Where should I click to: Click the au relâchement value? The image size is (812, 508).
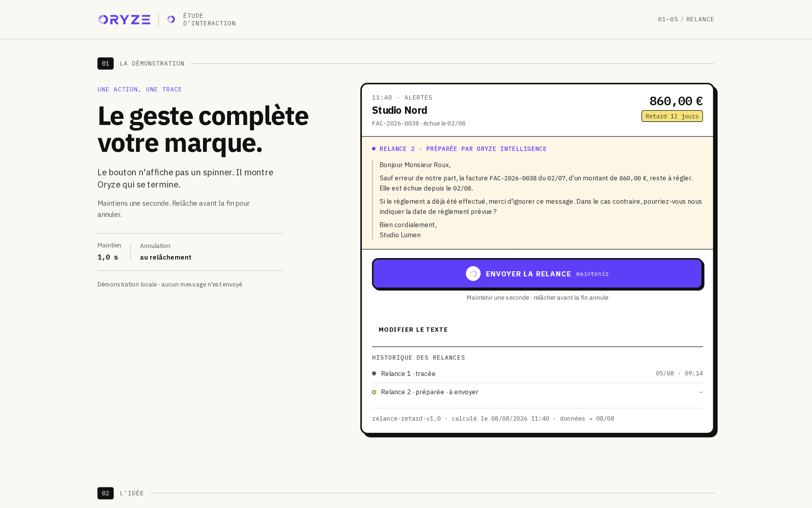[x=165, y=257]
